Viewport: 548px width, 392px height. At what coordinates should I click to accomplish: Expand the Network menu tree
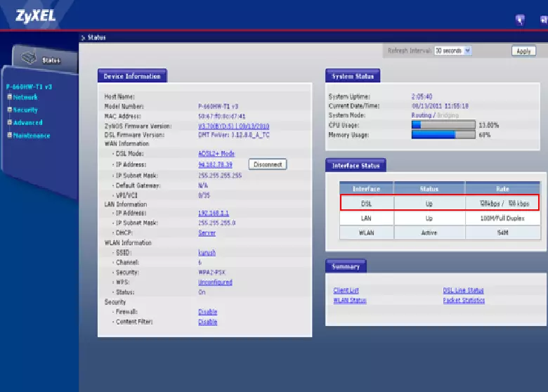click(10, 97)
